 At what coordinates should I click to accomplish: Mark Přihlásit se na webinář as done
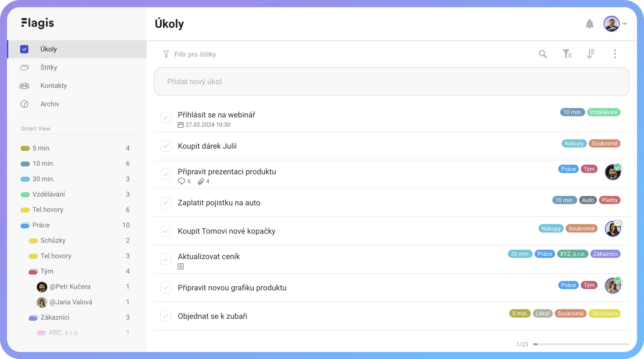click(166, 118)
